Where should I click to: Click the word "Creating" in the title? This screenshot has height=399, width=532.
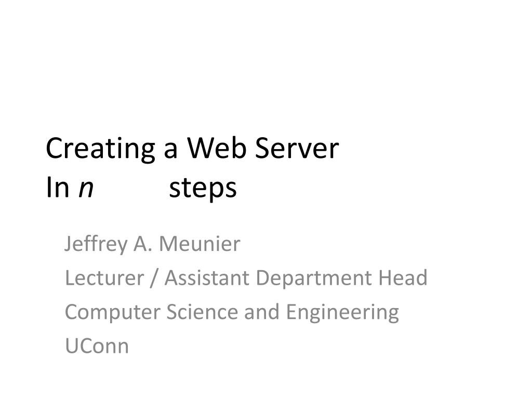click(100, 149)
